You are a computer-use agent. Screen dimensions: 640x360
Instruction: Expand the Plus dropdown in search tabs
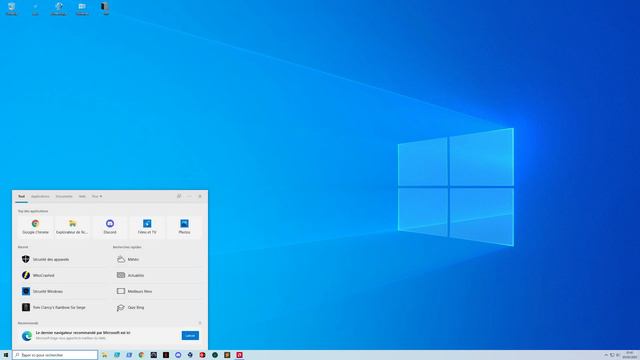(97, 196)
